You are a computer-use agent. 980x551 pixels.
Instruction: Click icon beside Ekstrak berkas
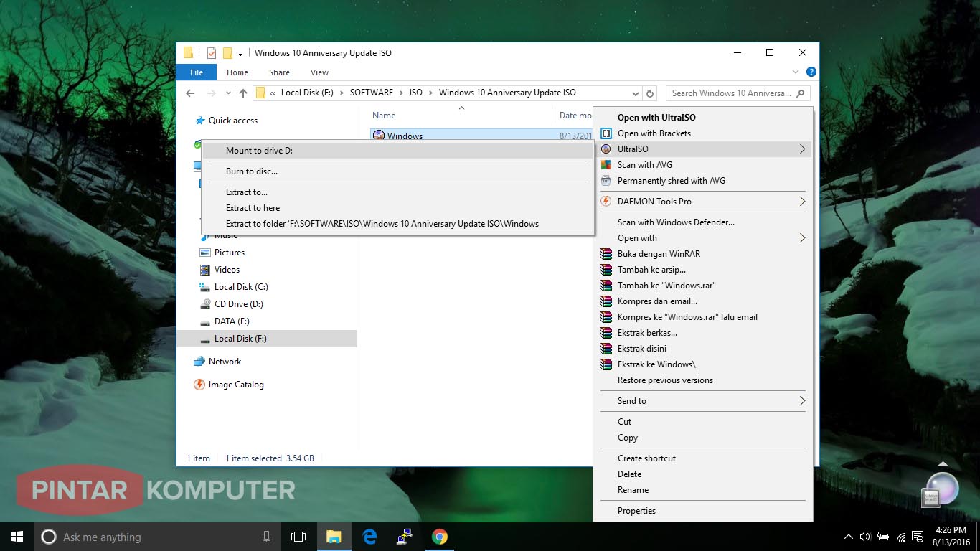(606, 333)
